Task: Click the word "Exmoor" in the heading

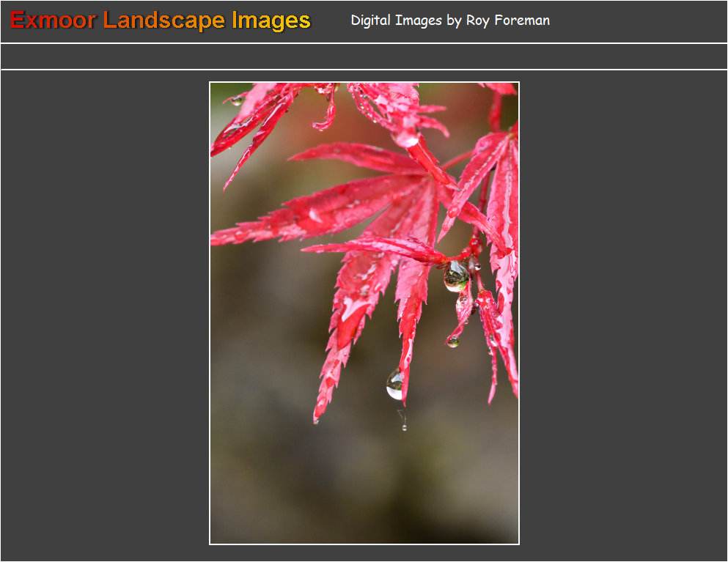Action: point(53,21)
